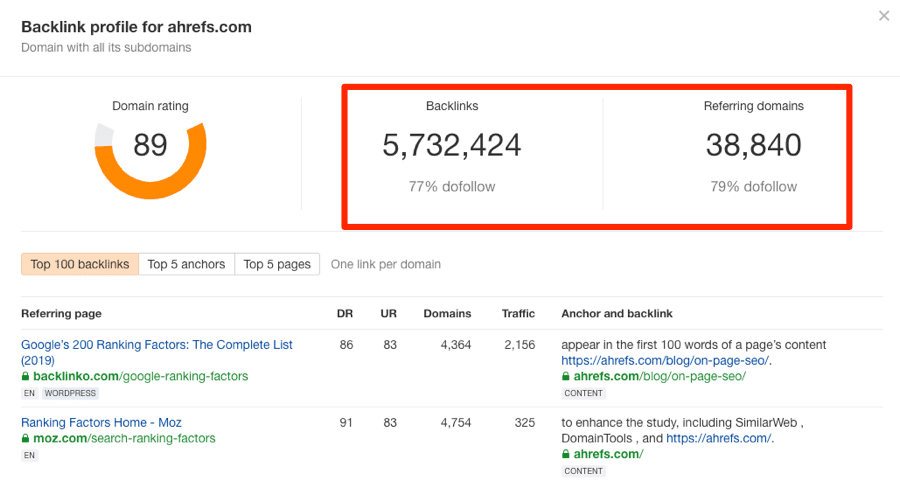900x481 pixels.
Task: Sort by the DR column header
Action: click(x=345, y=314)
